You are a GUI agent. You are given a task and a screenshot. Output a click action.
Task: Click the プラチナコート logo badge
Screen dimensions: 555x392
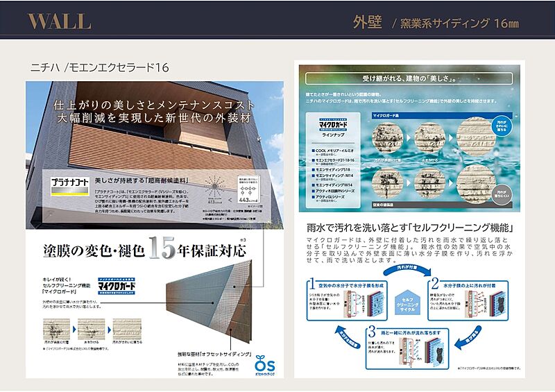tap(70, 187)
